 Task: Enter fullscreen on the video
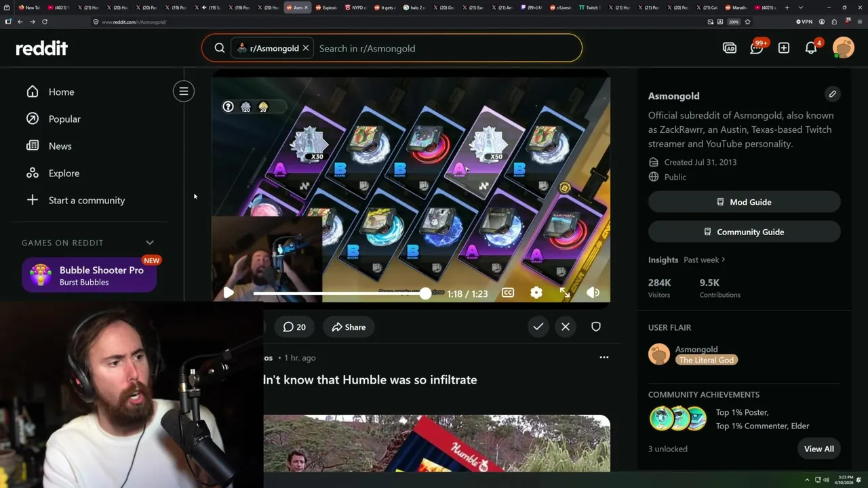click(x=565, y=293)
